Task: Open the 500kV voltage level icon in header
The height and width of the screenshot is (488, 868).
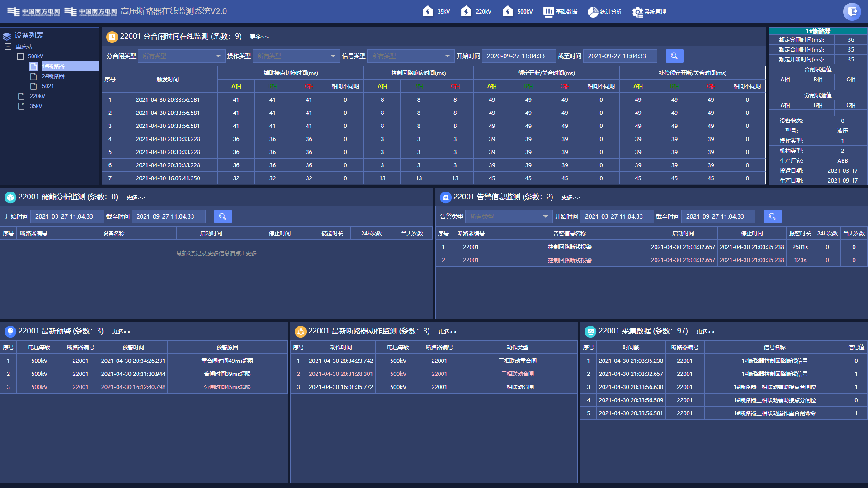Action: coord(508,11)
